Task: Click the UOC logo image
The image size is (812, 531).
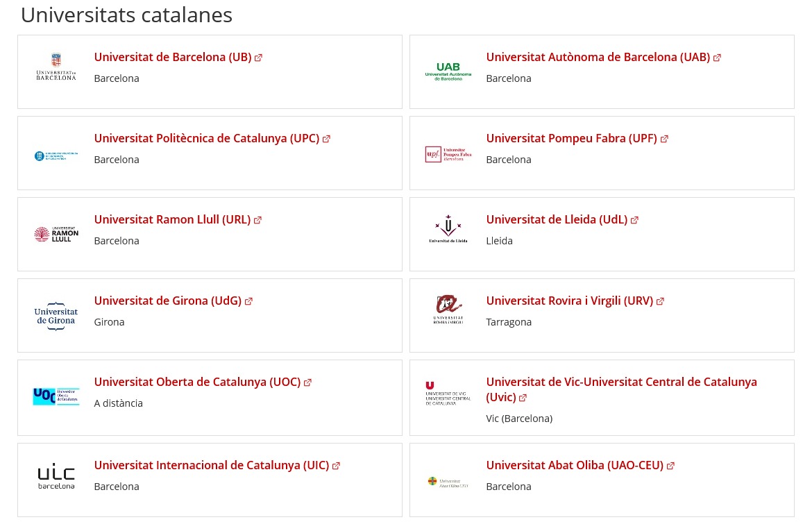Action: 56,396
